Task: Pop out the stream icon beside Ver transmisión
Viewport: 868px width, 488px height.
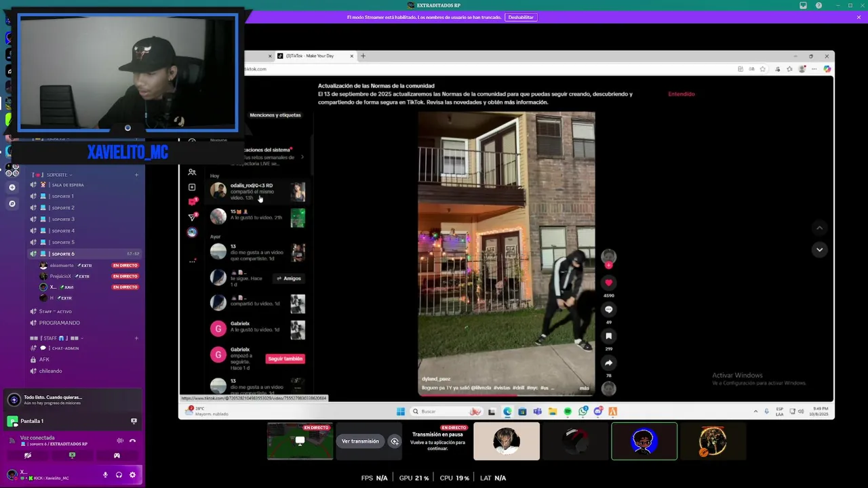Action: click(395, 441)
